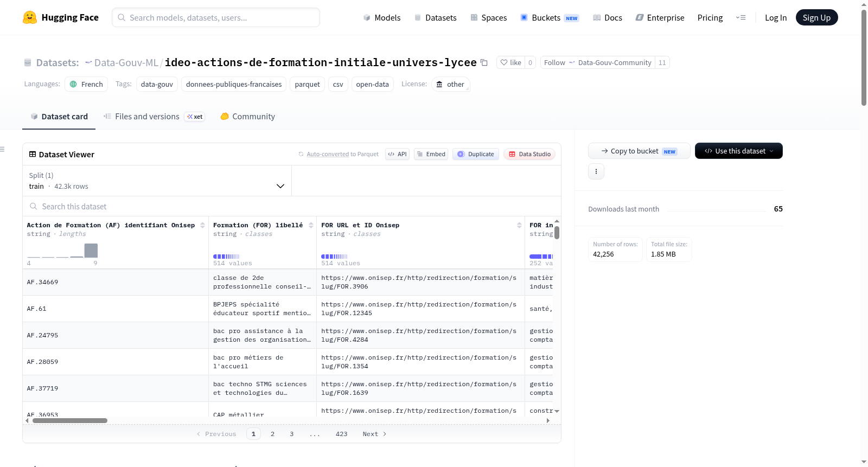The width and height of the screenshot is (868, 467).
Task: Click Log In
Action: click(x=776, y=17)
